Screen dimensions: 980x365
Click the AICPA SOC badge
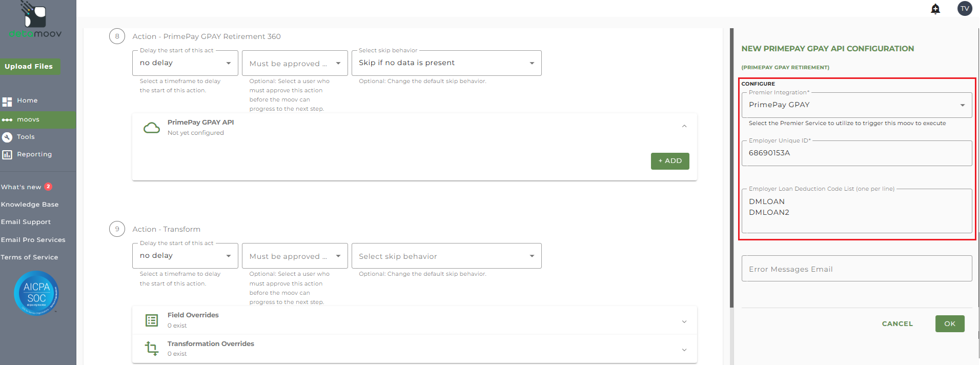point(36,293)
